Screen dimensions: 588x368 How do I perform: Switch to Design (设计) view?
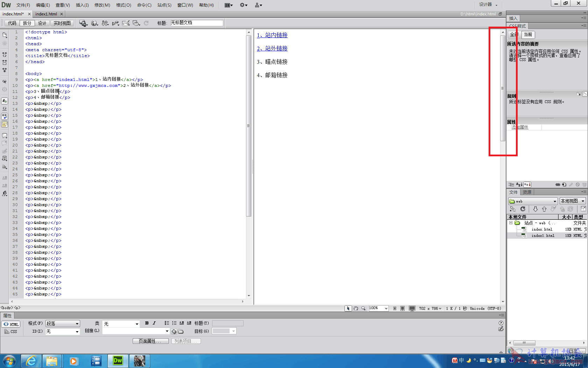click(42, 23)
